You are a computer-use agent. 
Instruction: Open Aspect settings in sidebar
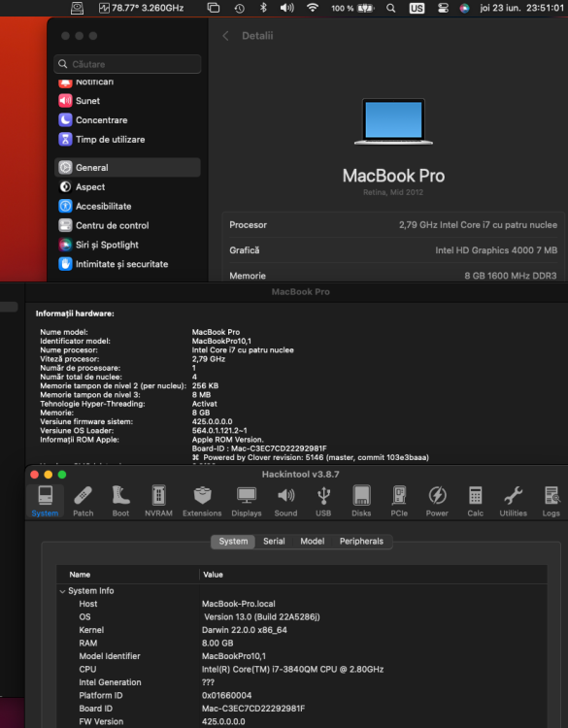coord(127,187)
